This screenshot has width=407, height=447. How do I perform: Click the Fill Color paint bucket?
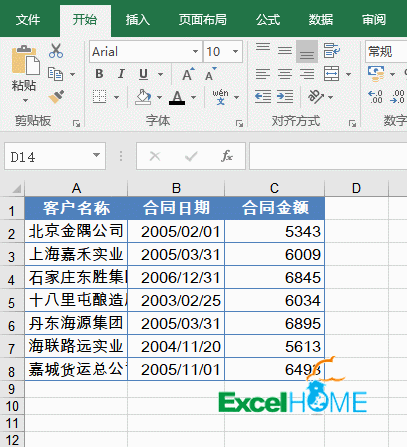144,97
